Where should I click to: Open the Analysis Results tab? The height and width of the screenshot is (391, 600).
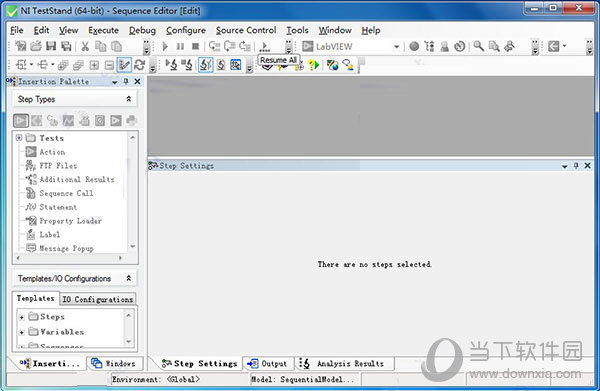344,363
